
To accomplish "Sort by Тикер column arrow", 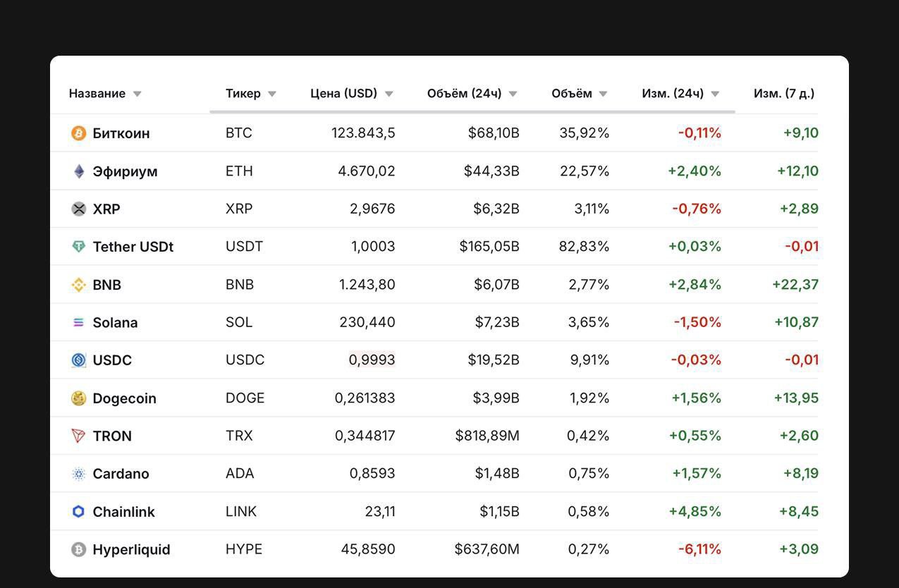I will pos(272,94).
